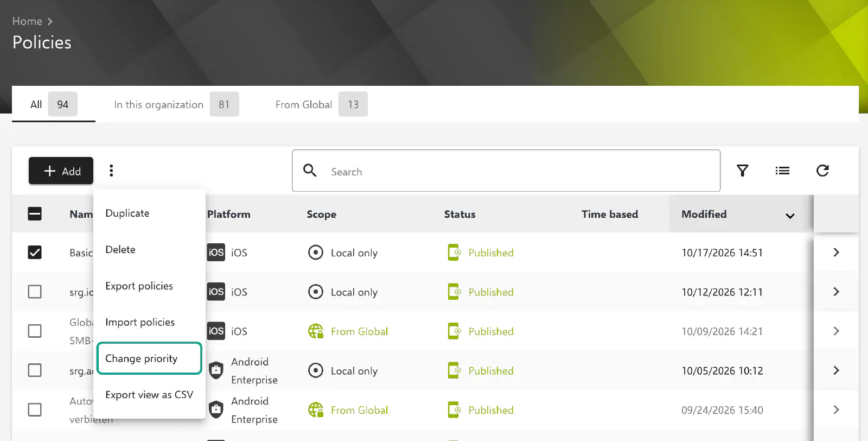This screenshot has height=441, width=868.
Task: Check the box for 10/05/2026 10:12 row
Action: (35, 370)
